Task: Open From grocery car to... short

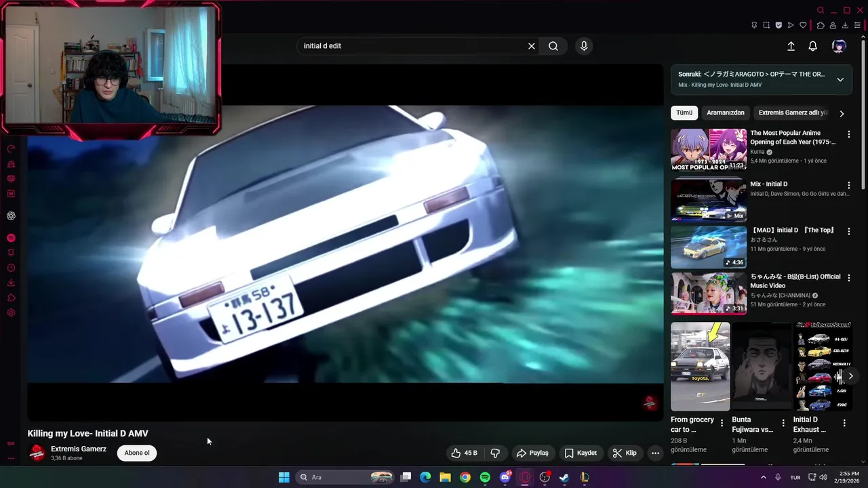Action: (701, 367)
